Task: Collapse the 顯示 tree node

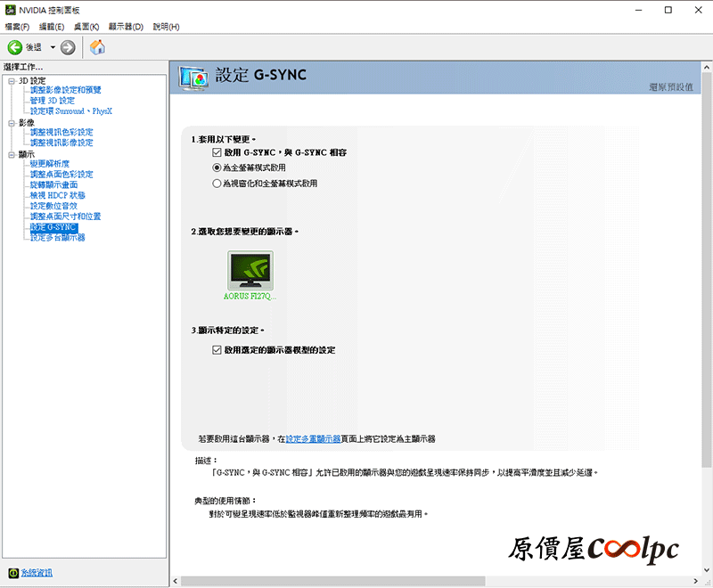Action: tap(12, 155)
